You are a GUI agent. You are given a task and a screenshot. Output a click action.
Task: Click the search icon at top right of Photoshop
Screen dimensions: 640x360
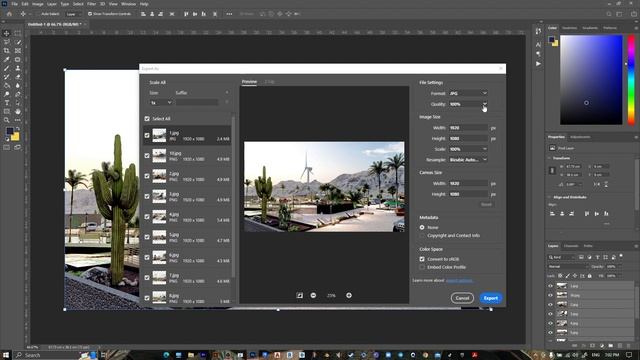pos(609,14)
